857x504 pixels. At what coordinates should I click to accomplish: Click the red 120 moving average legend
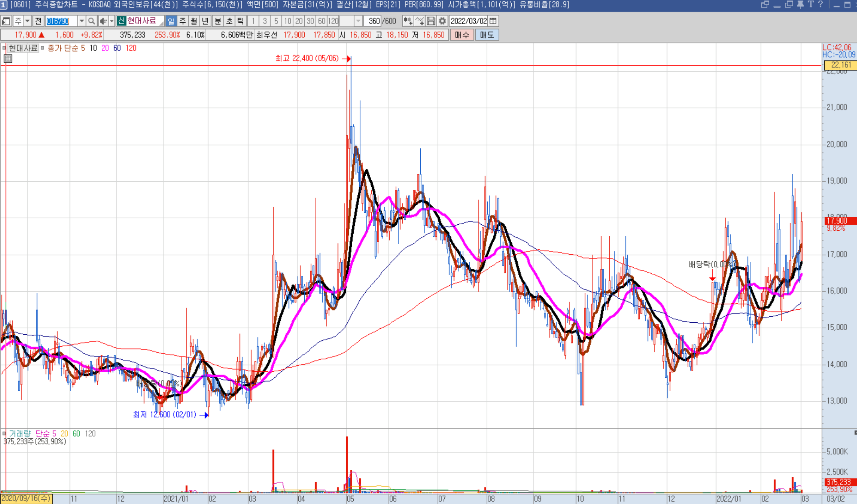click(131, 48)
